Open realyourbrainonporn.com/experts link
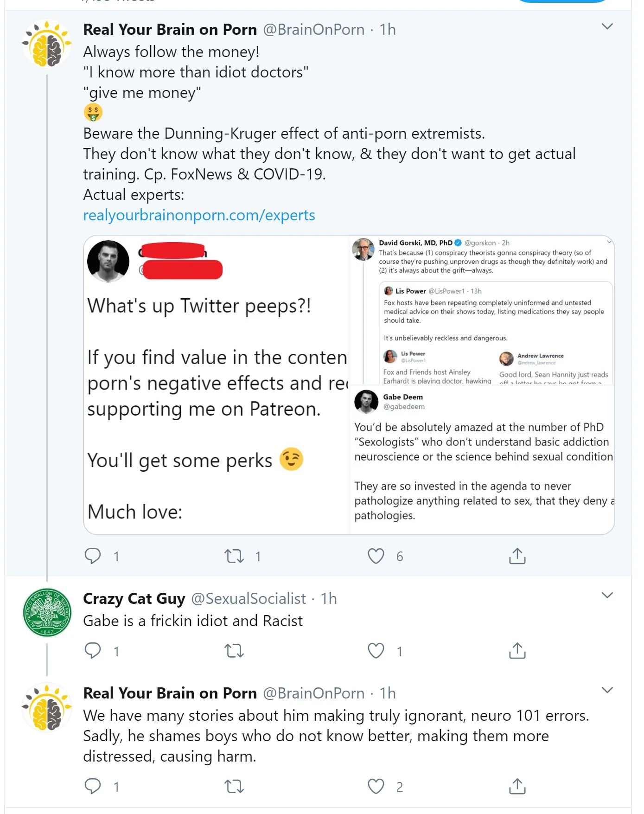This screenshot has height=814, width=644. (199, 215)
